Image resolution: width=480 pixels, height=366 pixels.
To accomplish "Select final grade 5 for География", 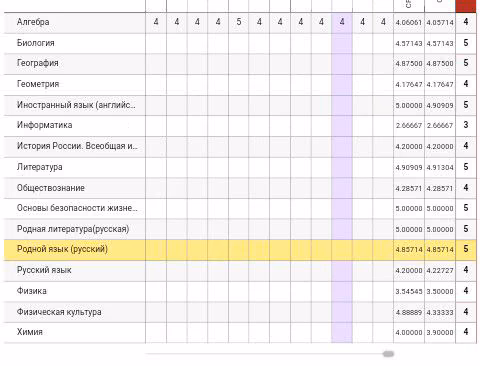I will 466,63.
